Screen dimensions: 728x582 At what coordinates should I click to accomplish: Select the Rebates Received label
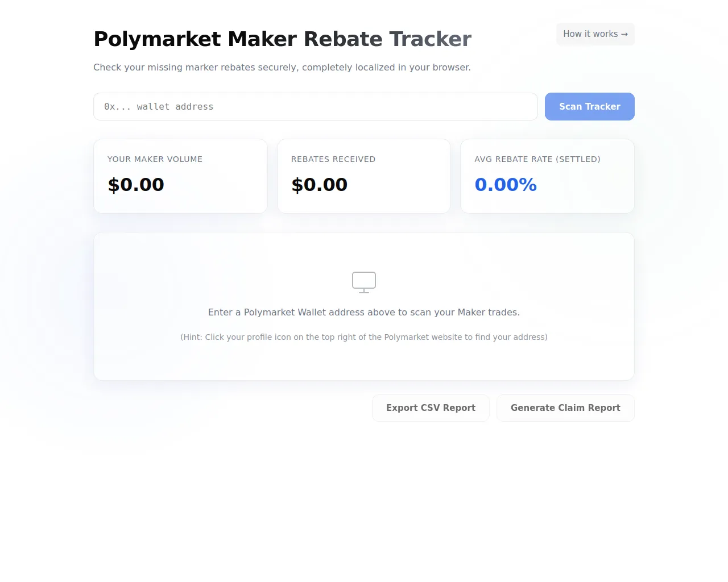(333, 159)
